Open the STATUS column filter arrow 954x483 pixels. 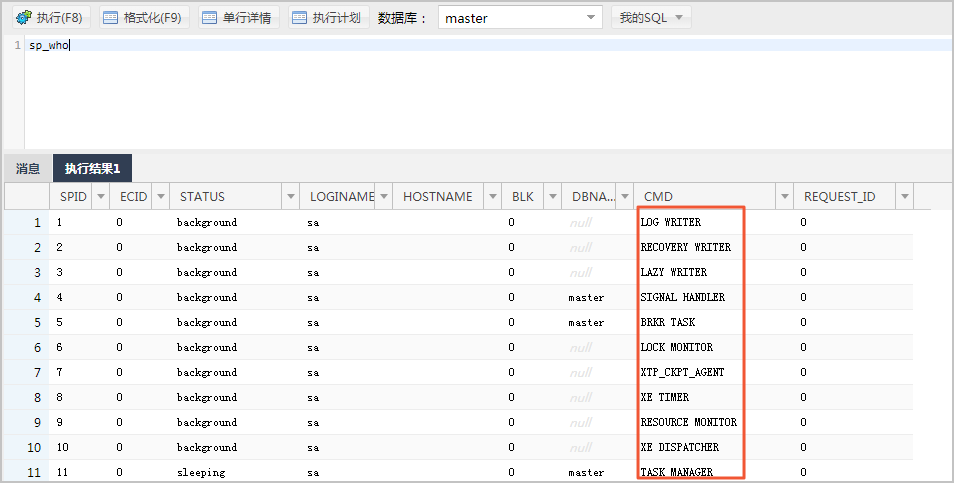tap(291, 196)
